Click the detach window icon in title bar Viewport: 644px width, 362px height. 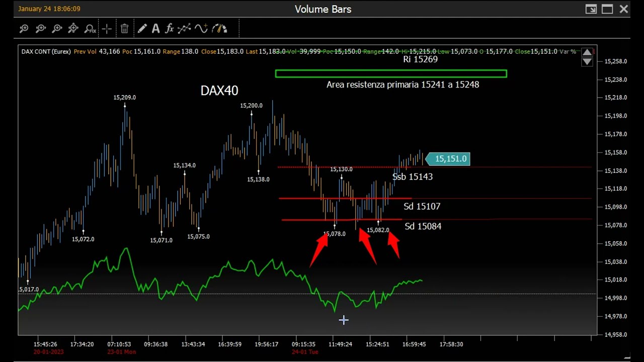pos(591,9)
